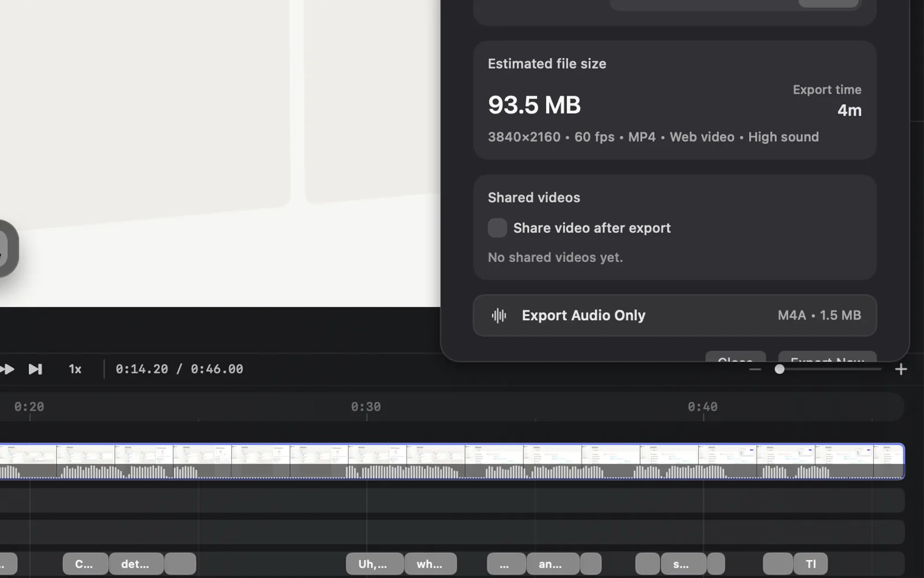The width and height of the screenshot is (924, 578).
Task: Click the 0:20 mark on timeline ruler
Action: tap(29, 407)
